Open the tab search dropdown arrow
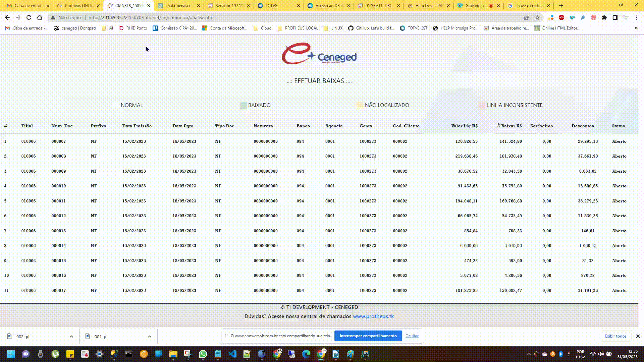The image size is (644, 362). [x=590, y=5]
